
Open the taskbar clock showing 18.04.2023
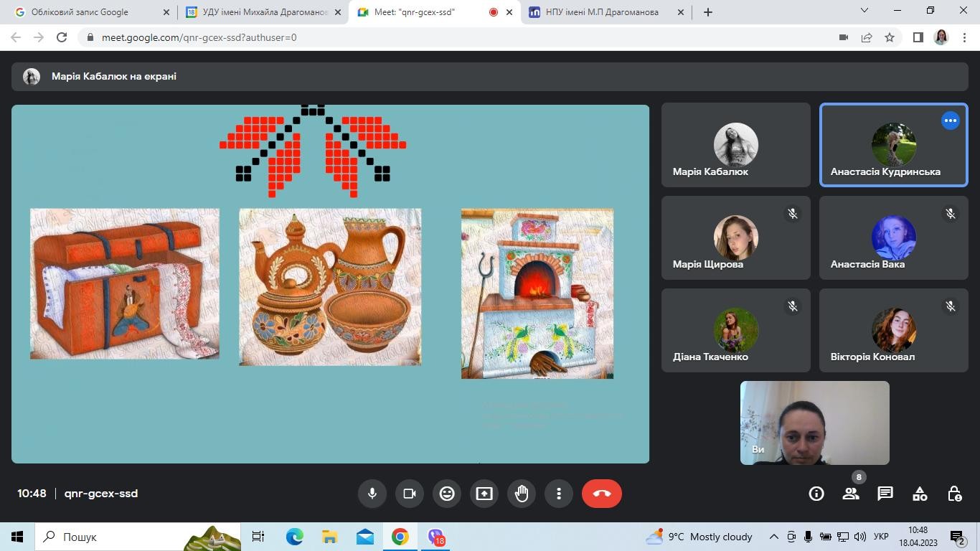[x=918, y=537]
